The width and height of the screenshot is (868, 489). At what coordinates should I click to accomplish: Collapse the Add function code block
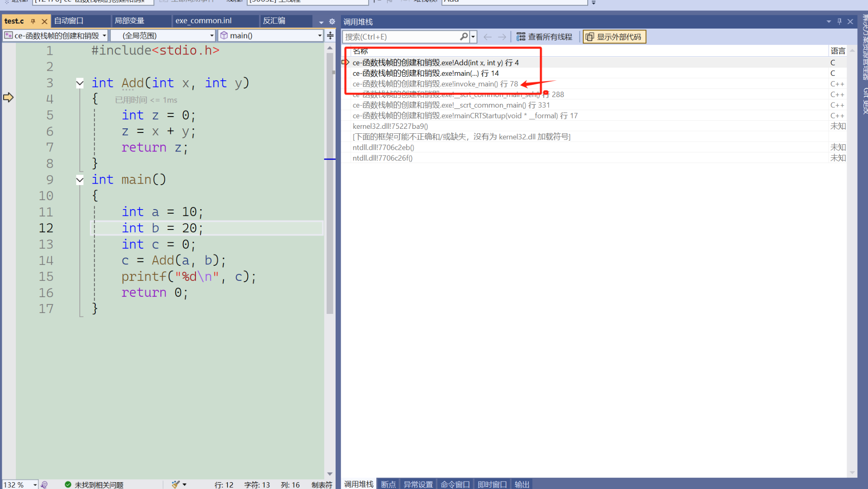(80, 83)
